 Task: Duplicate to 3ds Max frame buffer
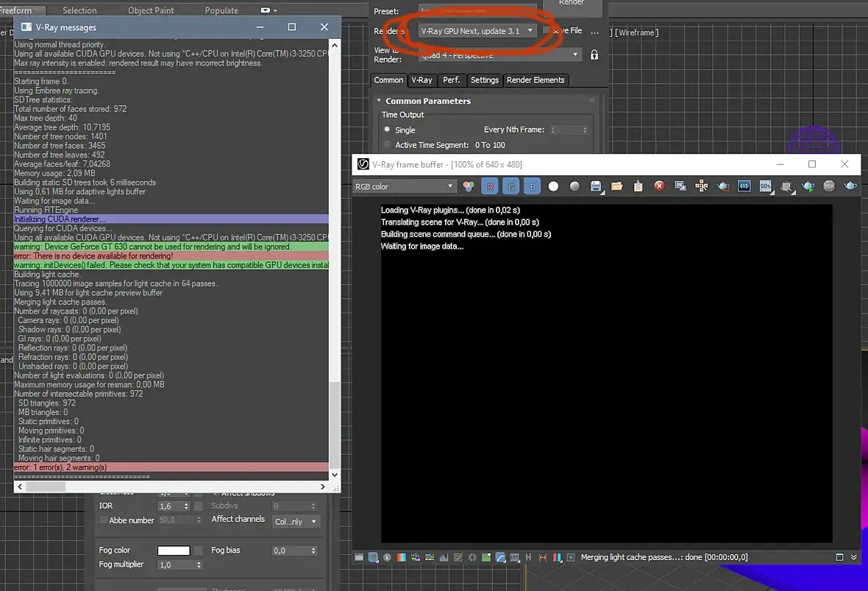point(680,187)
